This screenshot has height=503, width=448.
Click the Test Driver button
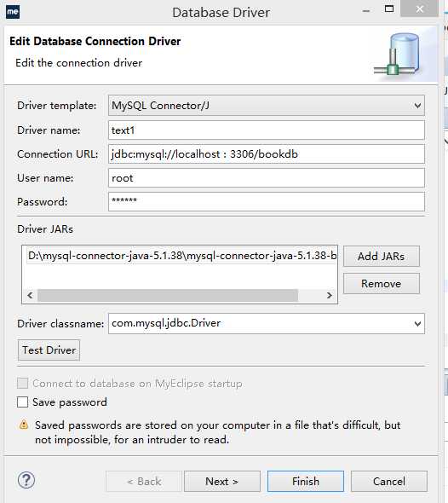click(49, 350)
